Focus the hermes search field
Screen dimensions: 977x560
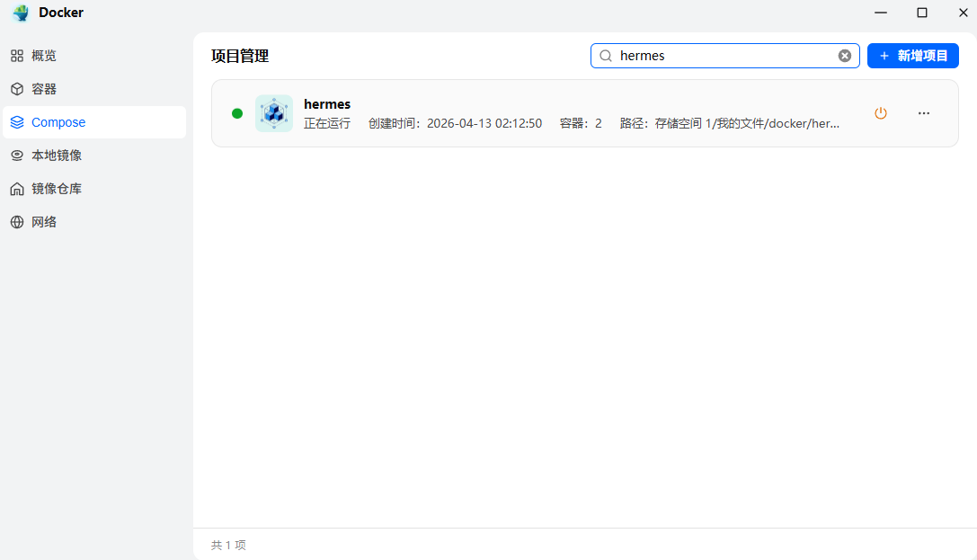(725, 56)
